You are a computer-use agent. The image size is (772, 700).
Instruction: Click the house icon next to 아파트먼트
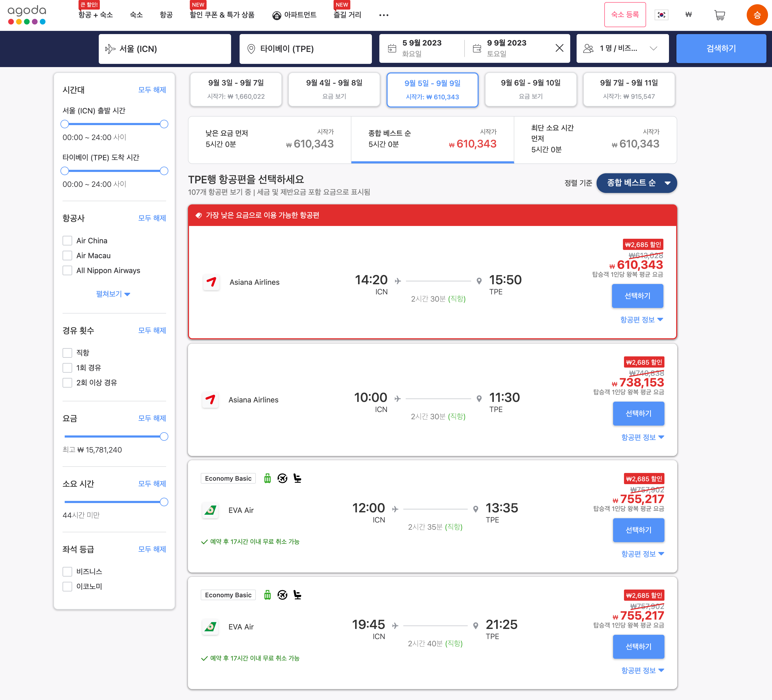[x=277, y=15]
